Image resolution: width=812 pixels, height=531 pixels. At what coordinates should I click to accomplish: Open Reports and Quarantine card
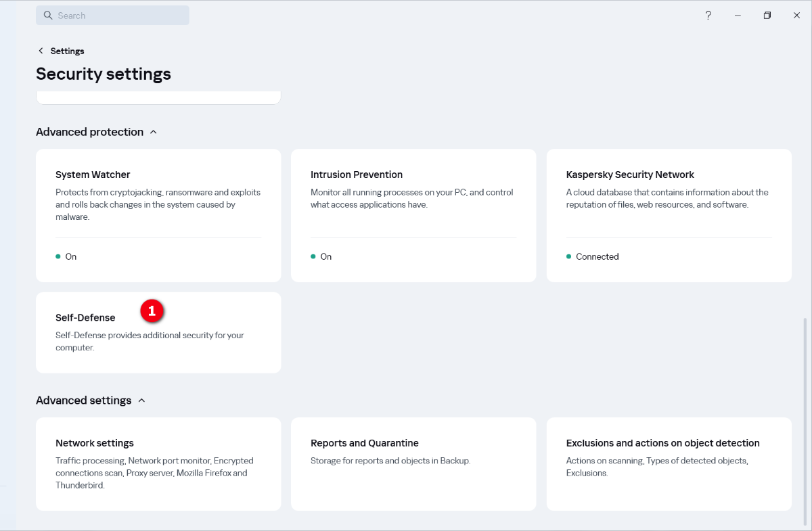413,464
